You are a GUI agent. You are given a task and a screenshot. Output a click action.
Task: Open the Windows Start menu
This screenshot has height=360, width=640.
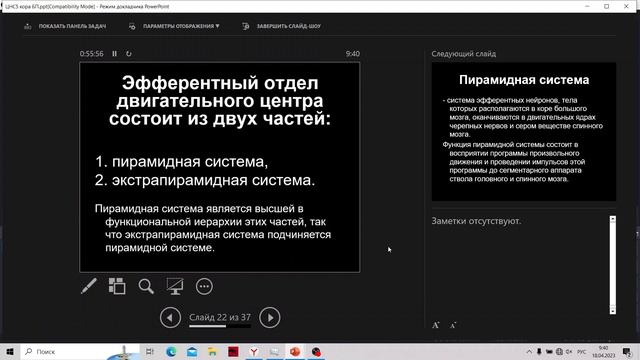10,351
